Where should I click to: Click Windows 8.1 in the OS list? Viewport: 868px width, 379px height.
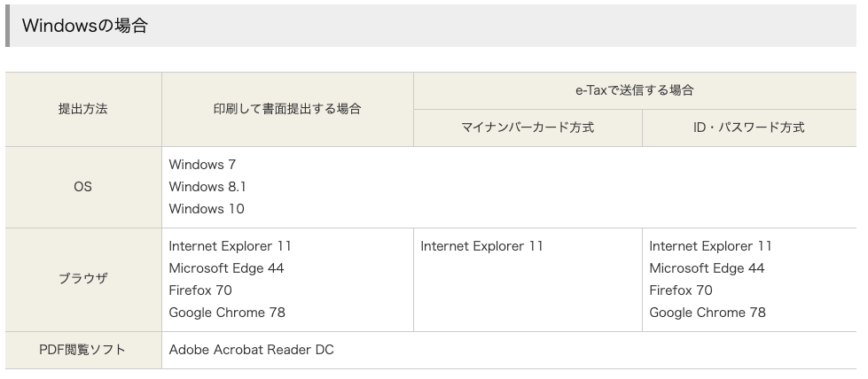tap(207, 187)
